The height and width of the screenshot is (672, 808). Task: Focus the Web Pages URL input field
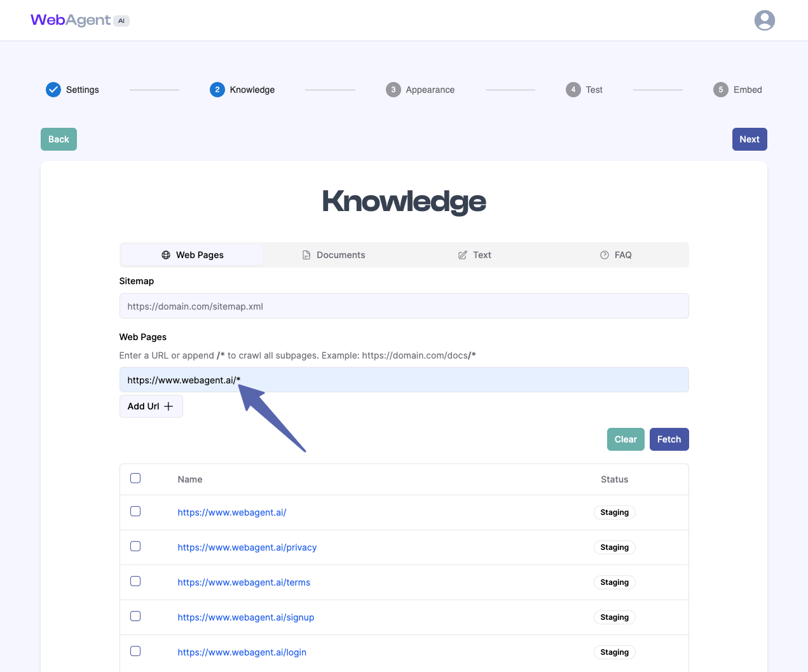(x=404, y=380)
